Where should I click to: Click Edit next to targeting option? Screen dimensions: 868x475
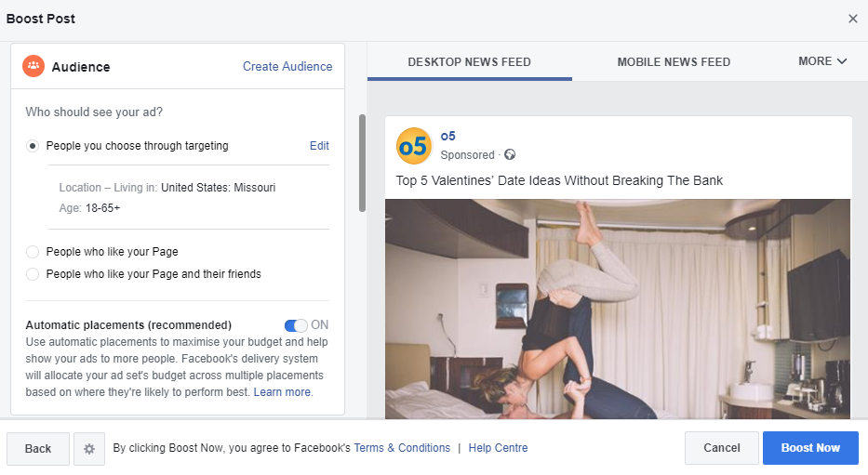pyautogui.click(x=319, y=145)
